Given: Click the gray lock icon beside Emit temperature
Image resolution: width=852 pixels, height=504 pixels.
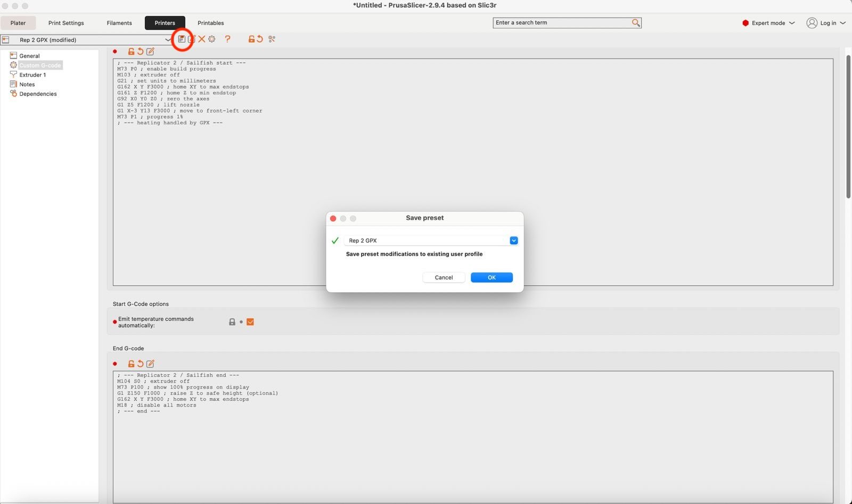Looking at the screenshot, I should click(x=232, y=322).
